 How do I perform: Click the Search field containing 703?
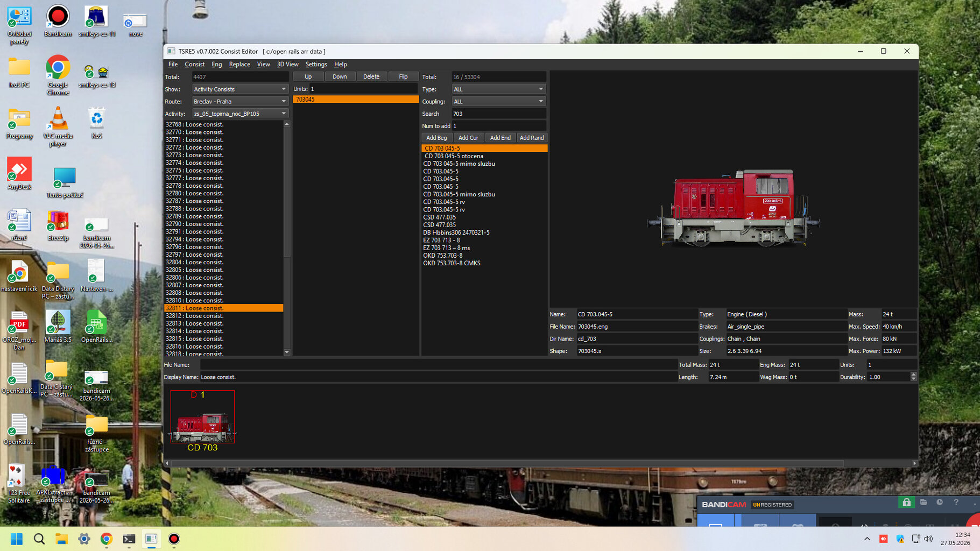pos(499,114)
